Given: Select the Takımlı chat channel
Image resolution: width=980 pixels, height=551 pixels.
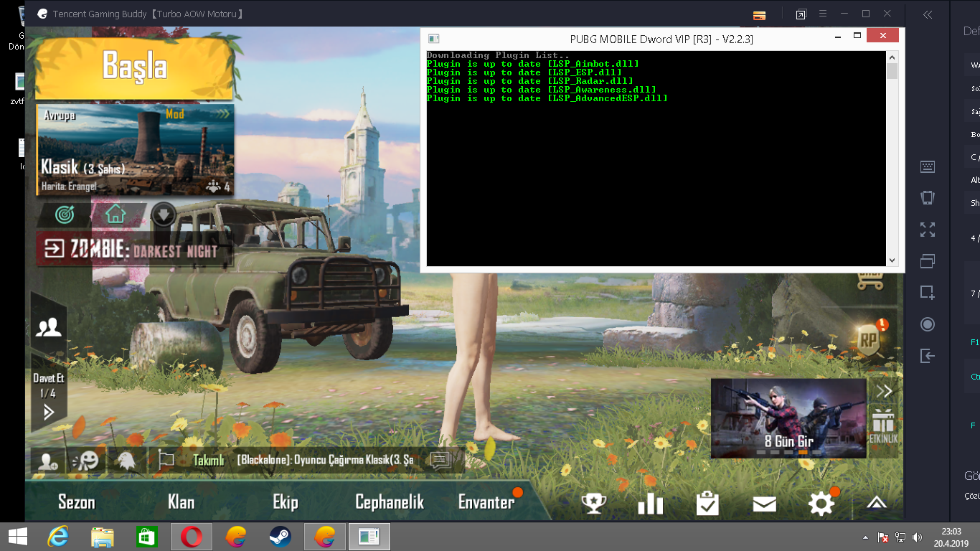Looking at the screenshot, I should coord(209,461).
